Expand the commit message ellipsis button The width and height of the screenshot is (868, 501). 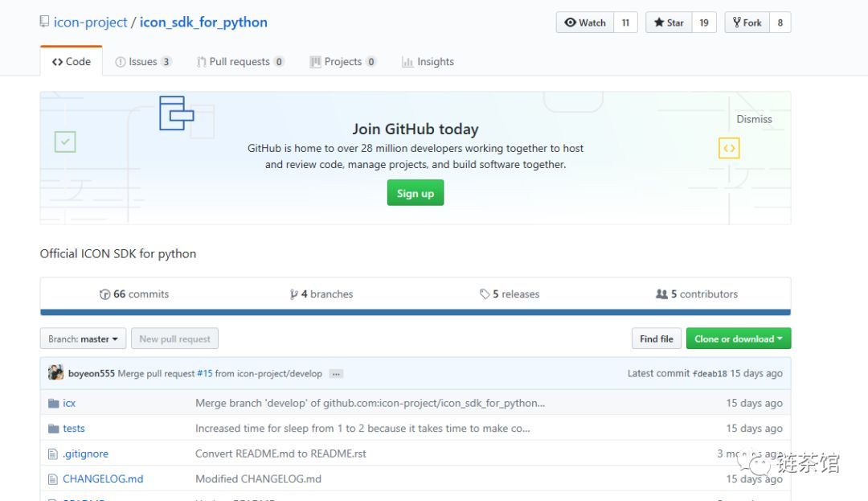[x=336, y=374]
